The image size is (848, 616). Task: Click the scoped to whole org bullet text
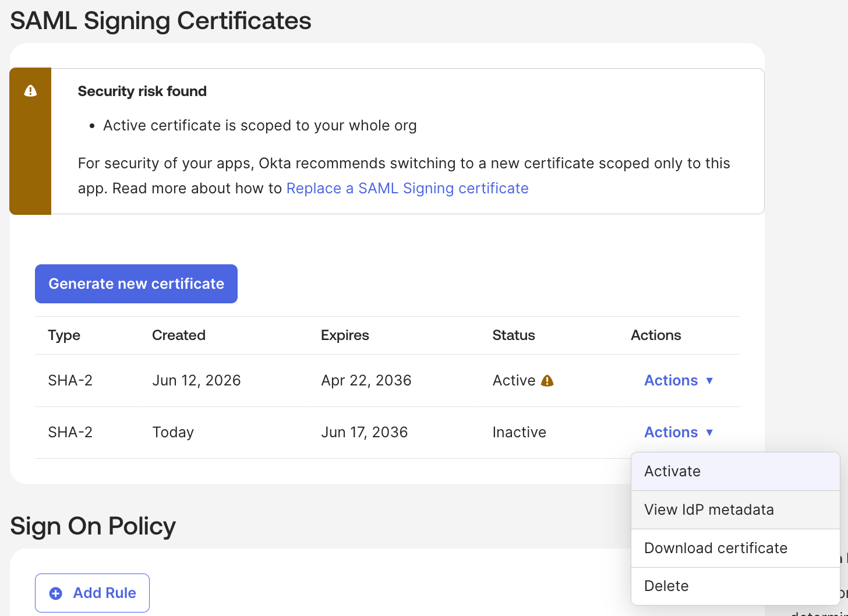(260, 126)
